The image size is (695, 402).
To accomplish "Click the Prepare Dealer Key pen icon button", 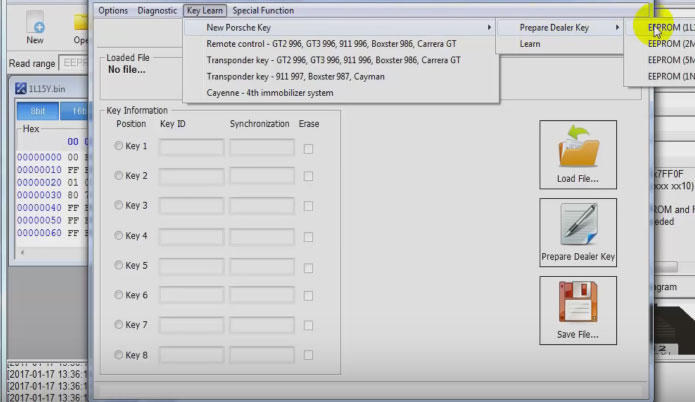I will click(578, 232).
